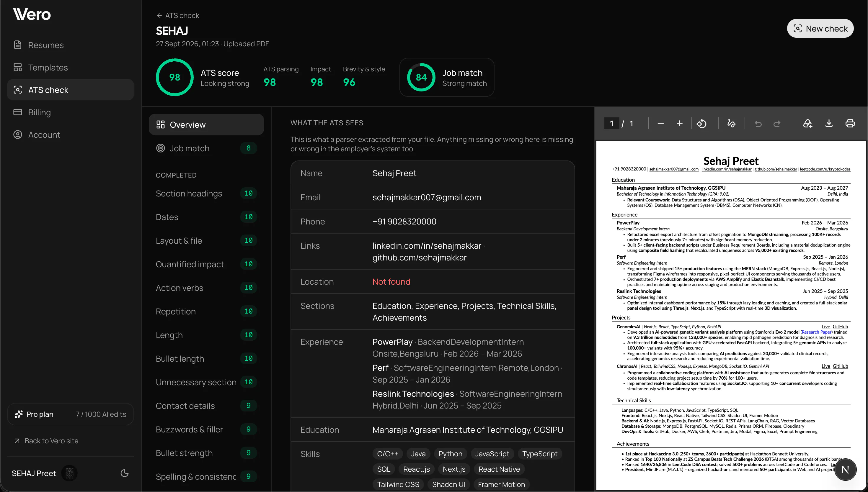
Task: Open Spelling & consistency check
Action: coord(206,476)
